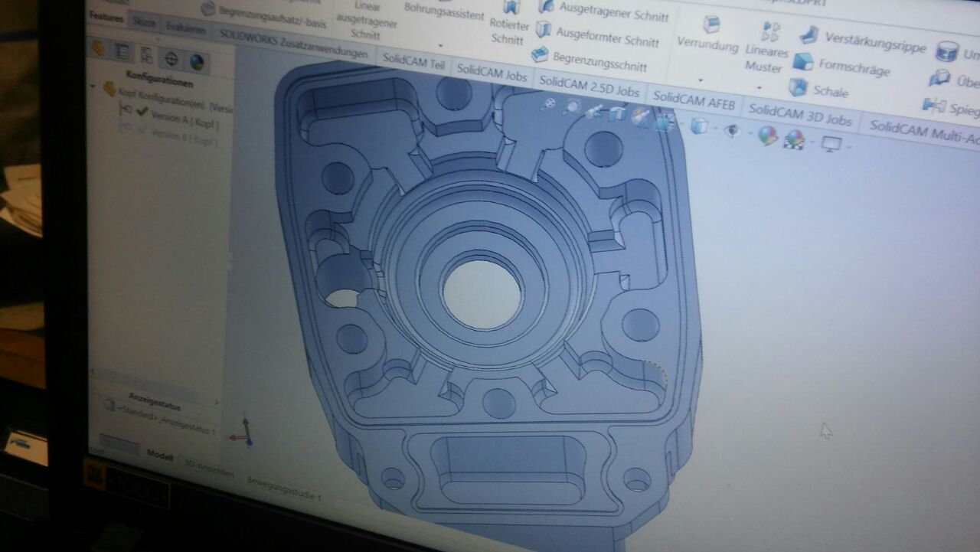
Task: Click the Formschräge label
Action: click(x=854, y=67)
